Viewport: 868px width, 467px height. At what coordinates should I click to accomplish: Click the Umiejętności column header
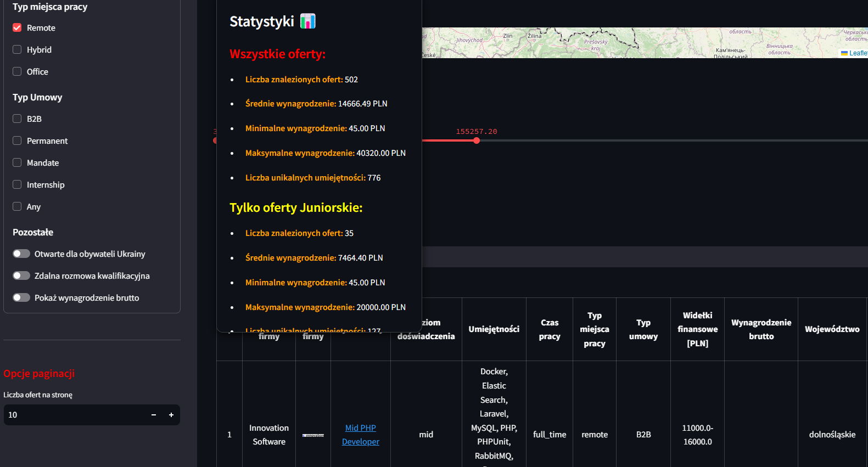pos(494,329)
